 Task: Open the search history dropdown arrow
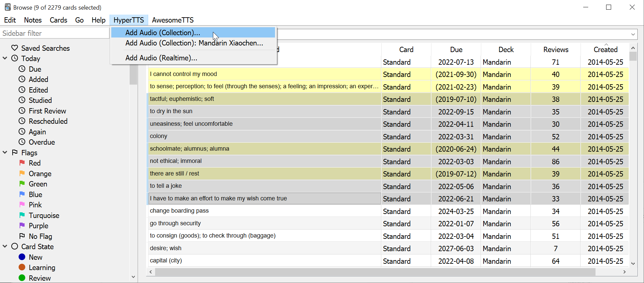tap(633, 34)
